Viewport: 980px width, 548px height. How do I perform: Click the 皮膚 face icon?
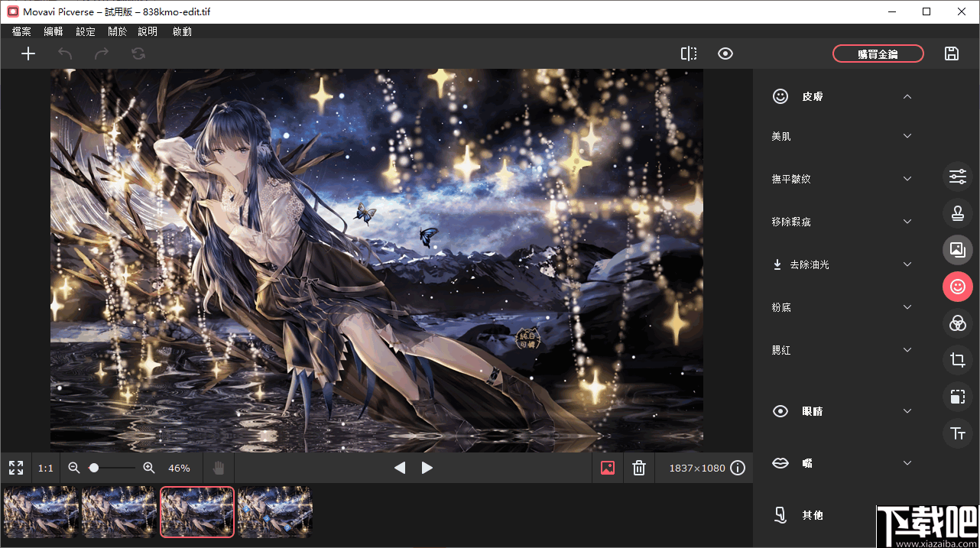tap(780, 96)
